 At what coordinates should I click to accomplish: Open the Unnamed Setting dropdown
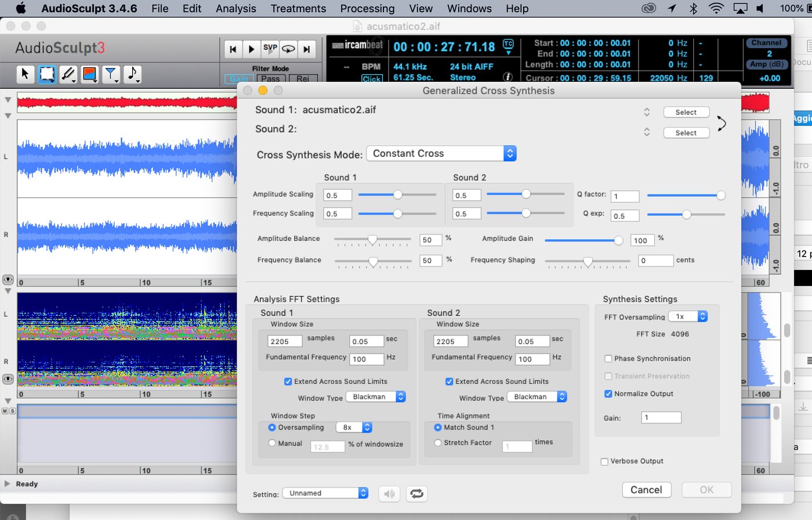[x=325, y=493]
